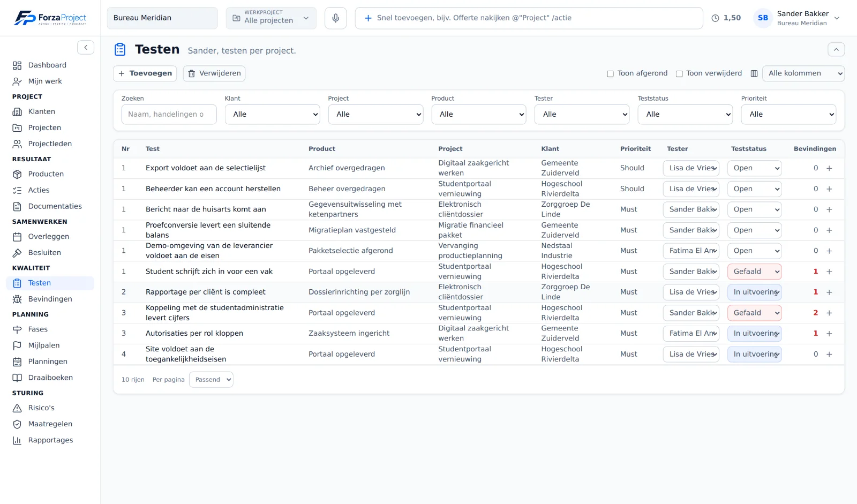Viewport: 857px width, 504px height.
Task: Open the Per pagina Passend dropdown
Action: pos(211,380)
